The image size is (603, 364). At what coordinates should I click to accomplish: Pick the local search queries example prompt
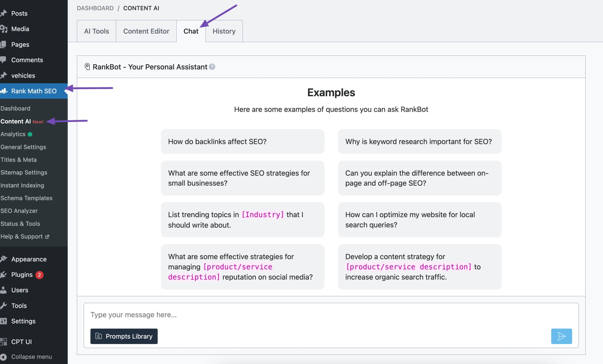[x=420, y=220]
